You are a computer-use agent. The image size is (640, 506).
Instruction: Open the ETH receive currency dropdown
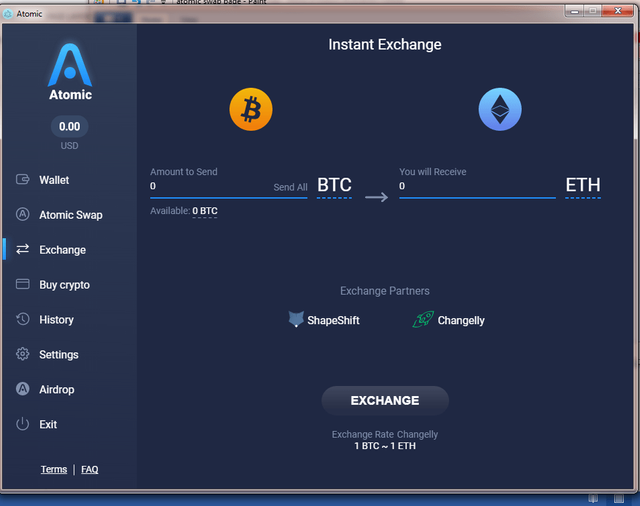[583, 186]
